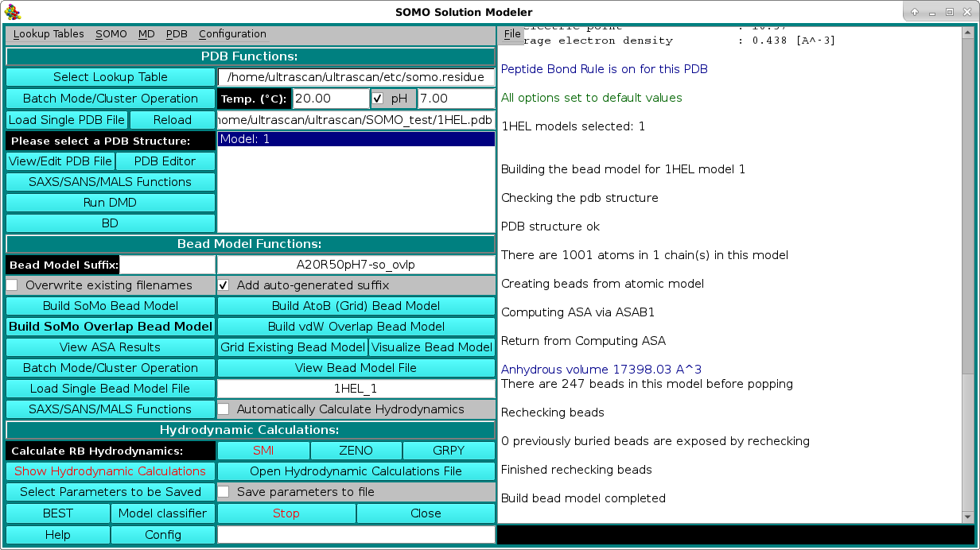This screenshot has width=980, height=550.
Task: Open the SOMO menu
Action: 111,34
